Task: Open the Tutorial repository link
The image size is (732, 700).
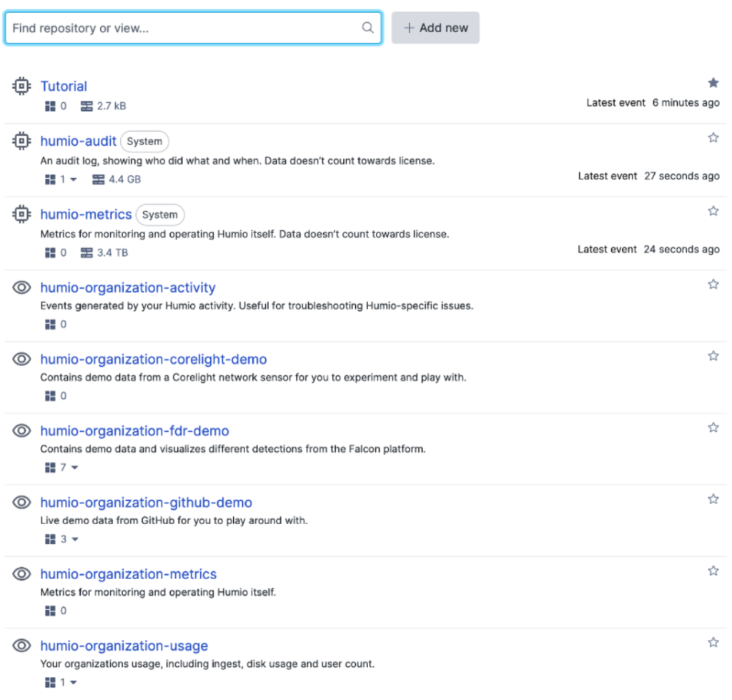Action: click(x=64, y=86)
